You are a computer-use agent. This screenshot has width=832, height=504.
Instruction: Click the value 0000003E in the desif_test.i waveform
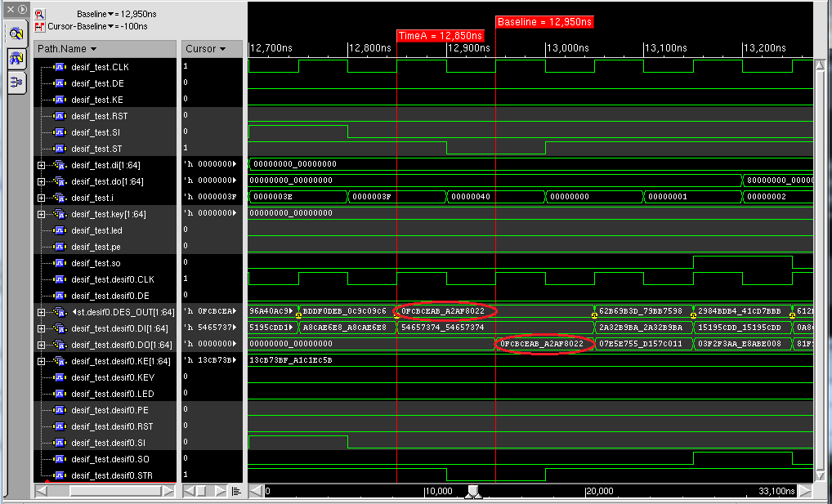click(273, 197)
